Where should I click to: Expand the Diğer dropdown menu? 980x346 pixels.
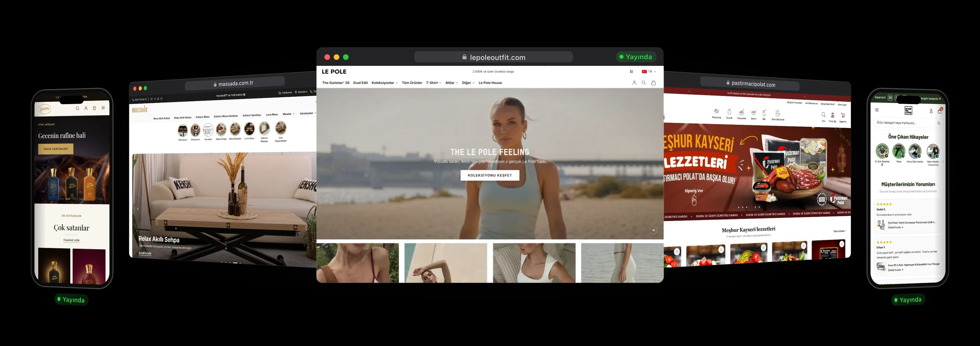click(468, 83)
